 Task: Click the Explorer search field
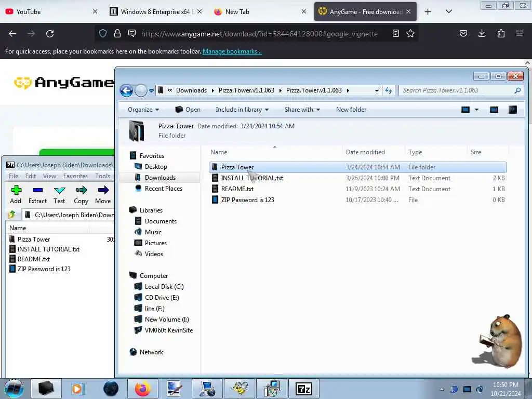pyautogui.click(x=457, y=90)
